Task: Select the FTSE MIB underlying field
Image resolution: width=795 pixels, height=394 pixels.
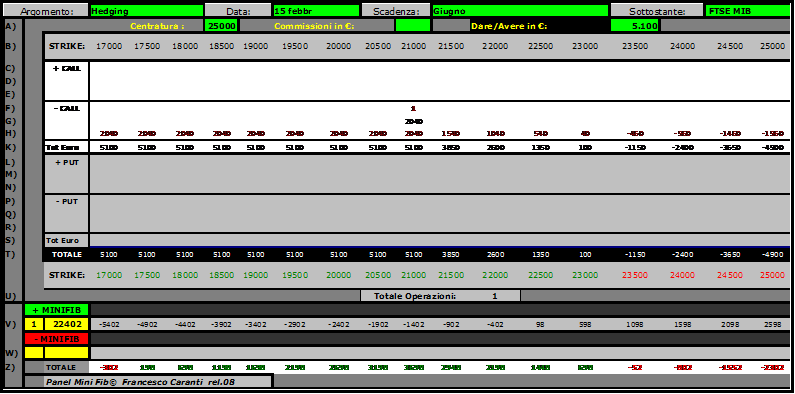Action: (x=747, y=11)
